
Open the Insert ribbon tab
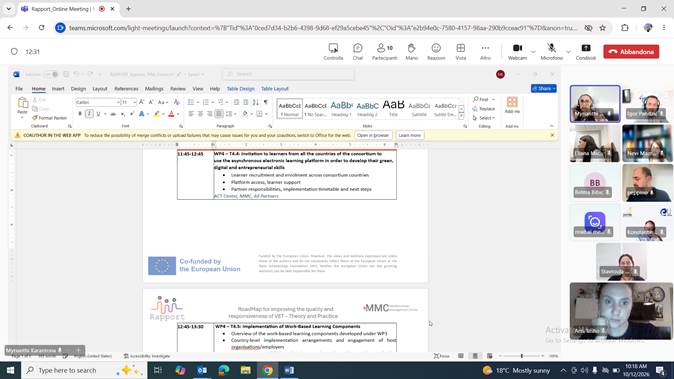(58, 89)
